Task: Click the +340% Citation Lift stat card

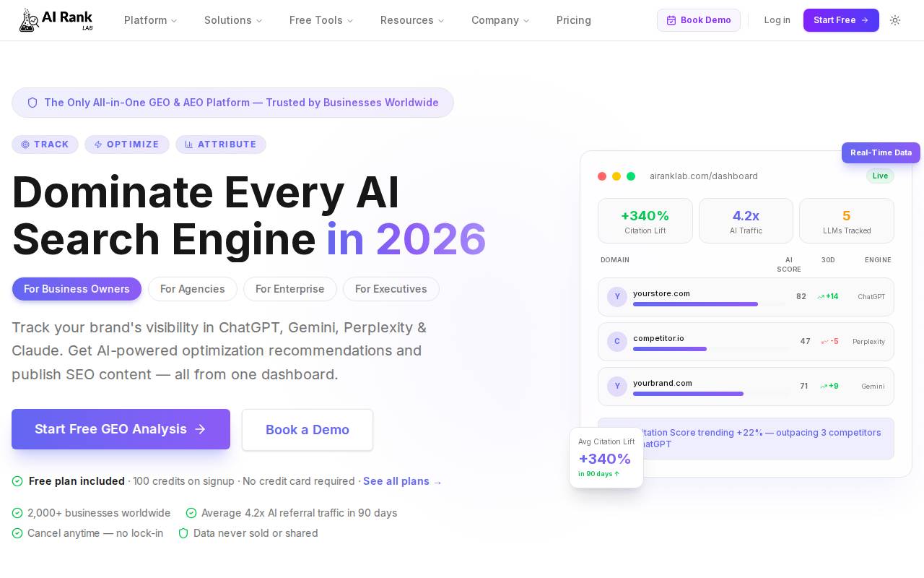Action: click(x=645, y=221)
